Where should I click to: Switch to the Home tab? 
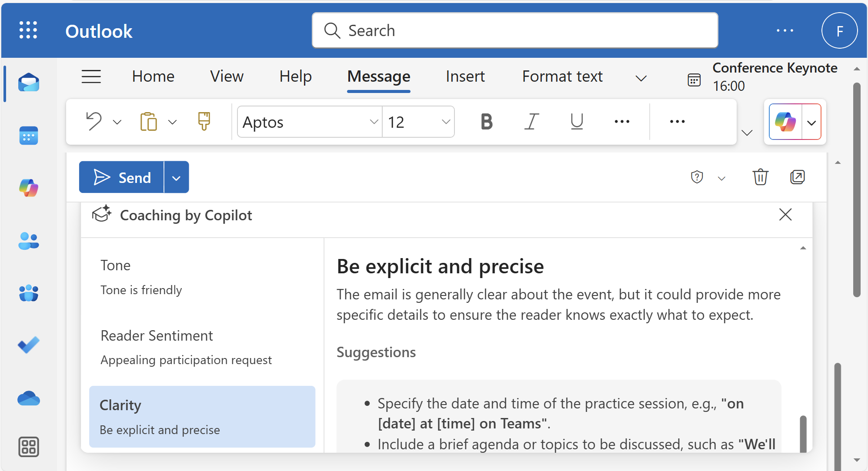153,76
